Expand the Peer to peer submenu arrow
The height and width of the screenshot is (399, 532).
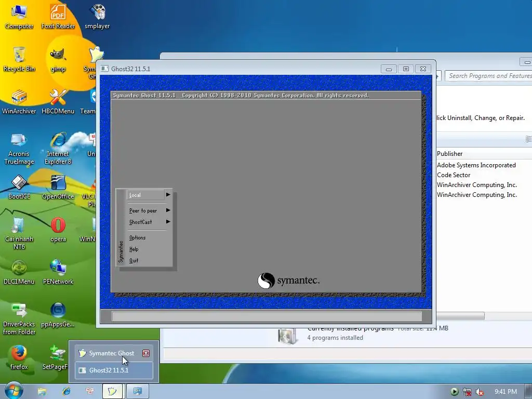(x=168, y=210)
